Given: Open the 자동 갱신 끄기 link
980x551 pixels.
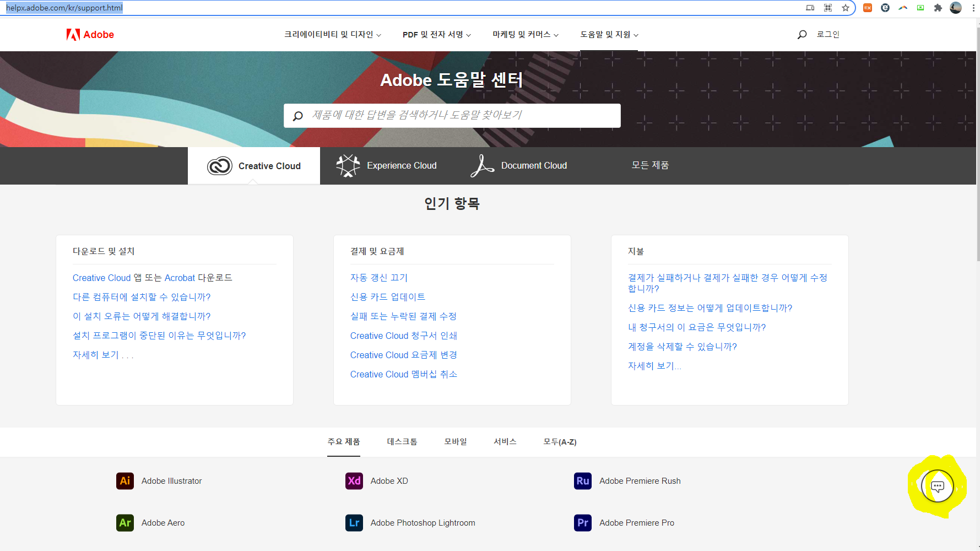Looking at the screenshot, I should tap(379, 278).
